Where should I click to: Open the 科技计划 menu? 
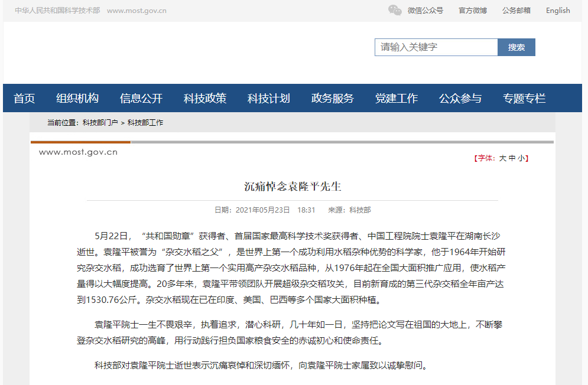click(x=268, y=98)
